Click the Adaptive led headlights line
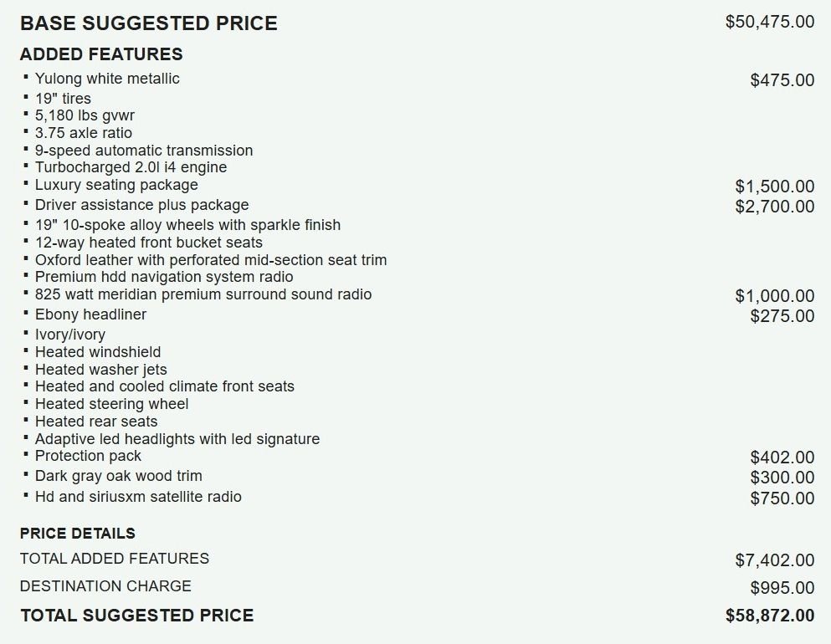 coord(177,439)
